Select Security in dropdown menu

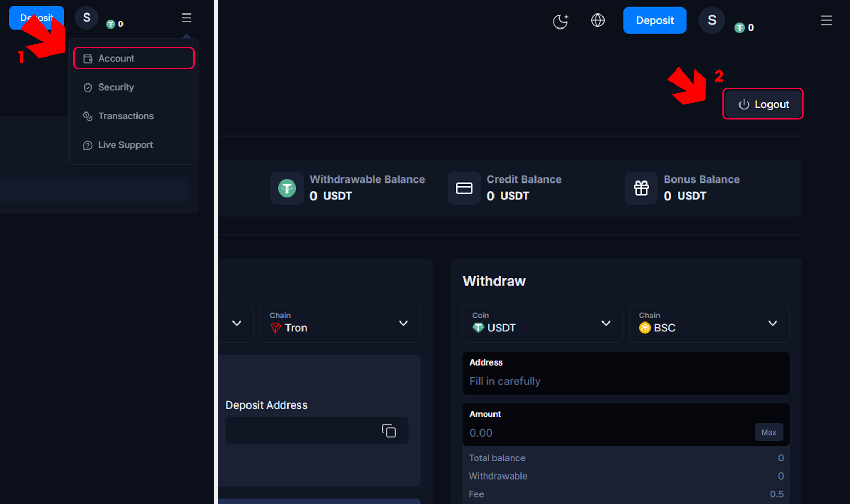click(x=134, y=87)
